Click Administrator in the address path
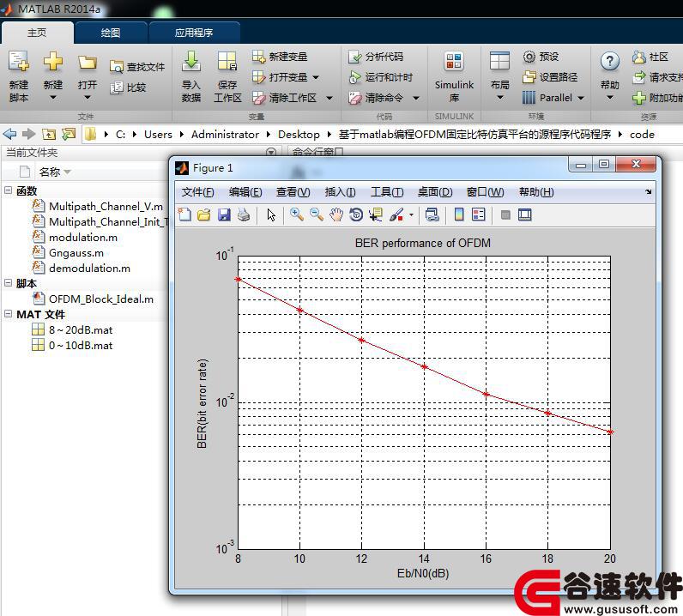This screenshot has height=616, width=683. 225,134
